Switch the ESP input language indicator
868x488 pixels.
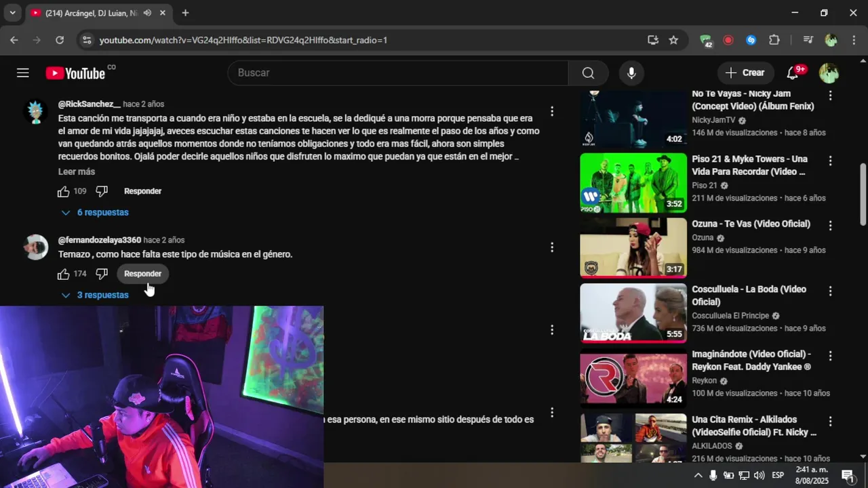(x=778, y=475)
